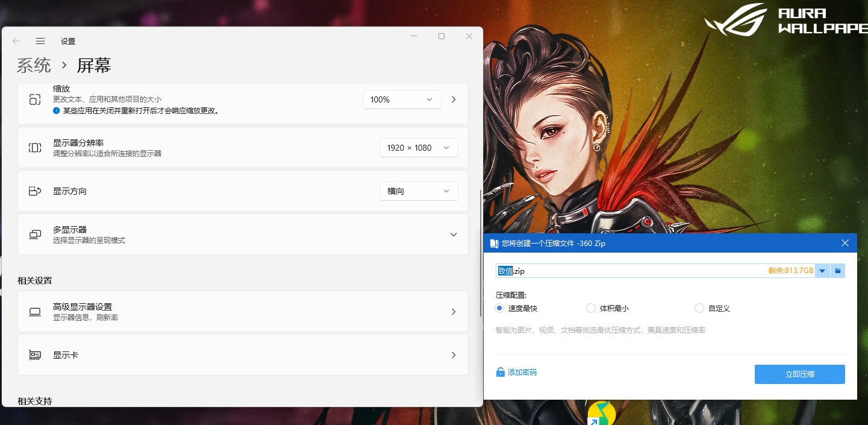Viewport: 868px width, 425px height.
Task: Click the multiple displays row icon
Action: (x=35, y=235)
